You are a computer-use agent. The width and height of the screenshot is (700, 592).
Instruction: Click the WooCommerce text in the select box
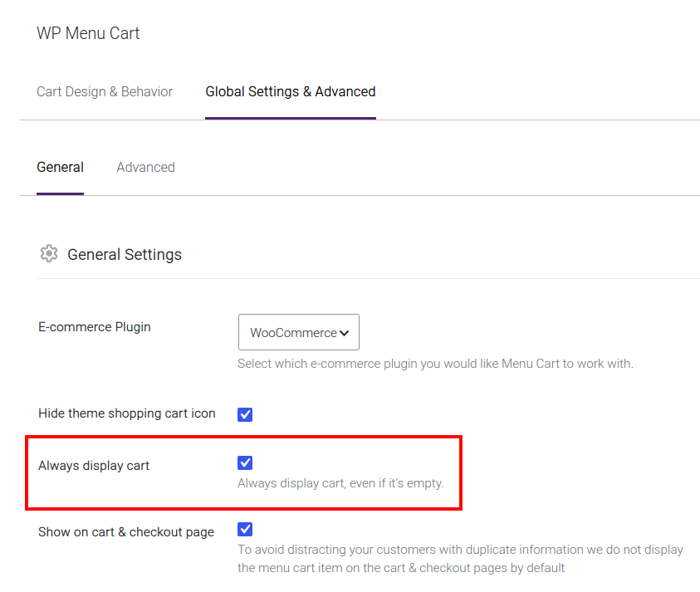293,333
